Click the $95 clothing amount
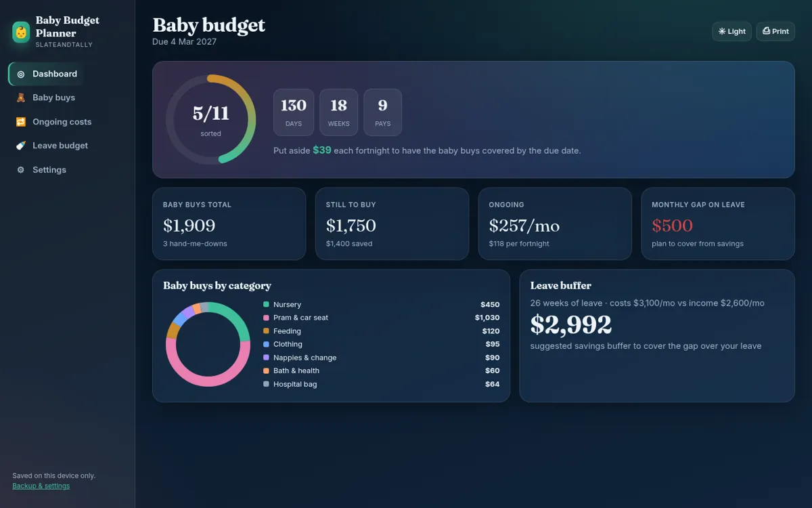This screenshot has height=508, width=812. 493,344
